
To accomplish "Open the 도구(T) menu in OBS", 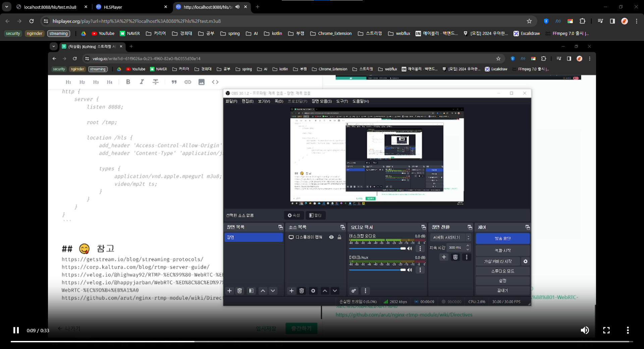I will 342,101.
